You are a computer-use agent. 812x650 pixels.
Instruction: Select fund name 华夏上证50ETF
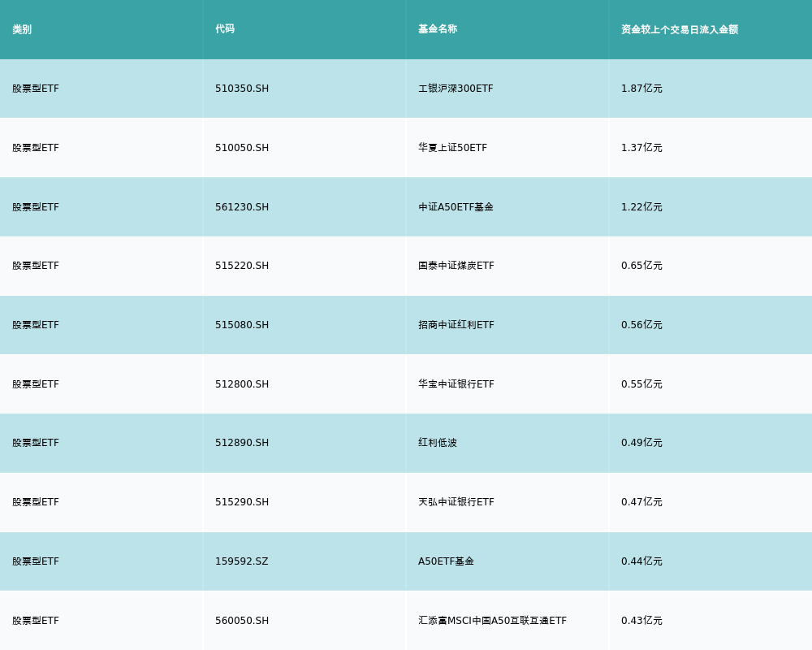pyautogui.click(x=452, y=148)
